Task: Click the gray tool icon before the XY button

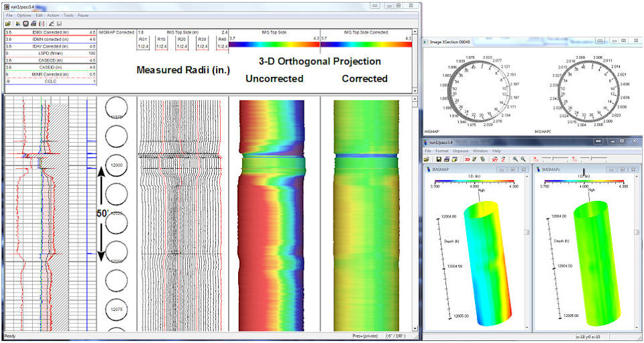Action: [x=483, y=159]
